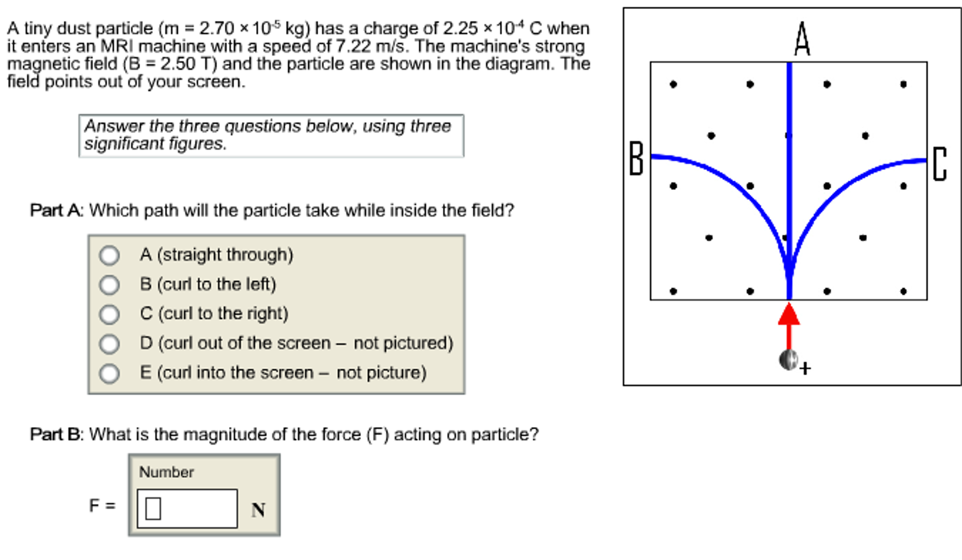Click the italic three significant figures instruction box
The height and width of the screenshot is (560, 962).
click(x=271, y=135)
